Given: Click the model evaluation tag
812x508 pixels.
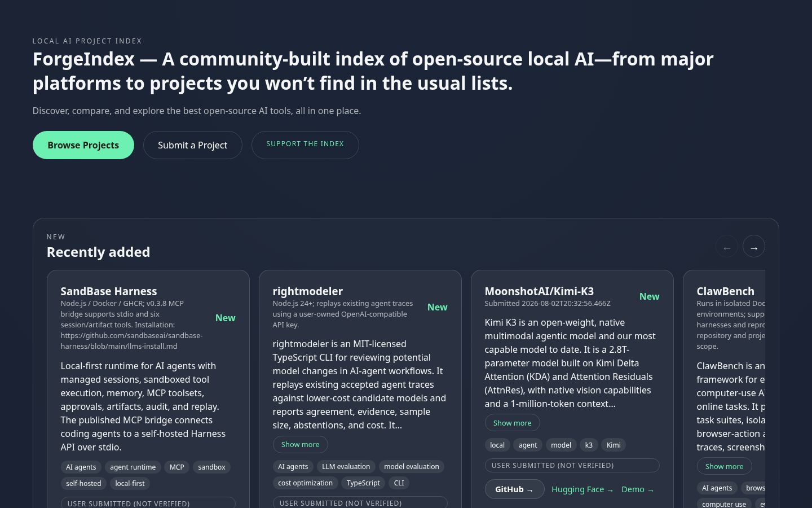Looking at the screenshot, I should click(412, 466).
